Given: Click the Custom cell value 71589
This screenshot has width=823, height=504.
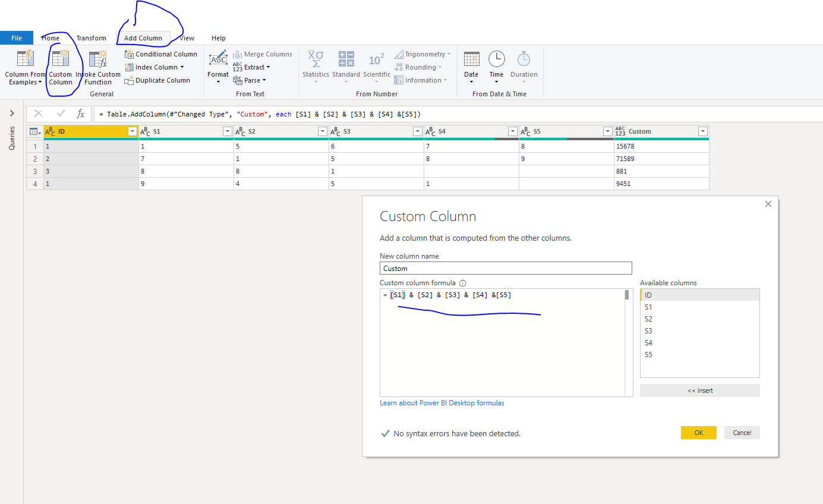Looking at the screenshot, I should (661, 159).
